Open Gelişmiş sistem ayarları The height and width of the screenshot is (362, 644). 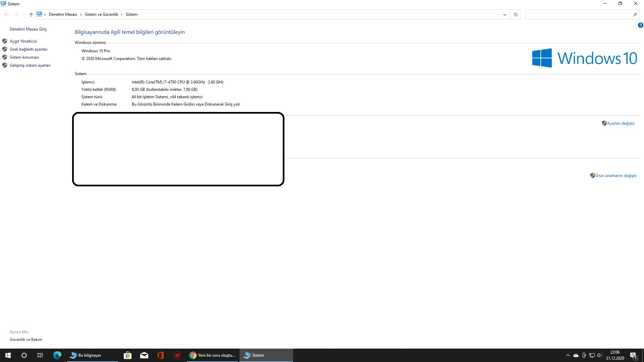[x=30, y=65]
